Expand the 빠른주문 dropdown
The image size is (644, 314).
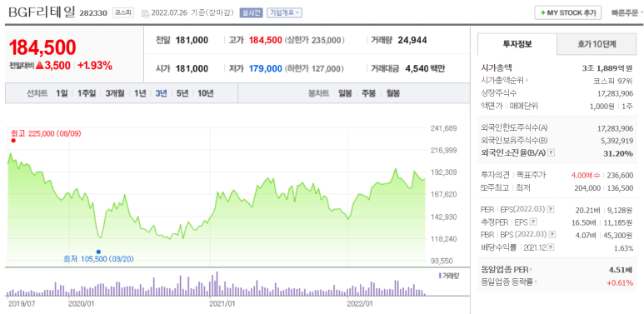[627, 12]
